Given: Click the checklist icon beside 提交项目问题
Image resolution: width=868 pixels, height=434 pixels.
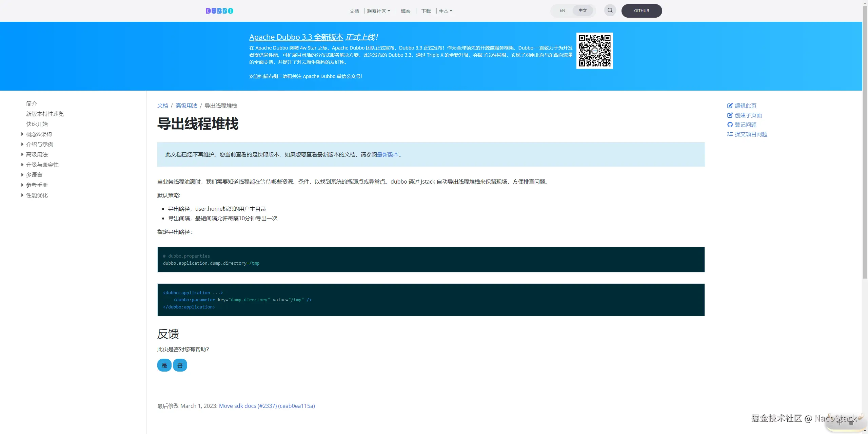Looking at the screenshot, I should tap(730, 134).
